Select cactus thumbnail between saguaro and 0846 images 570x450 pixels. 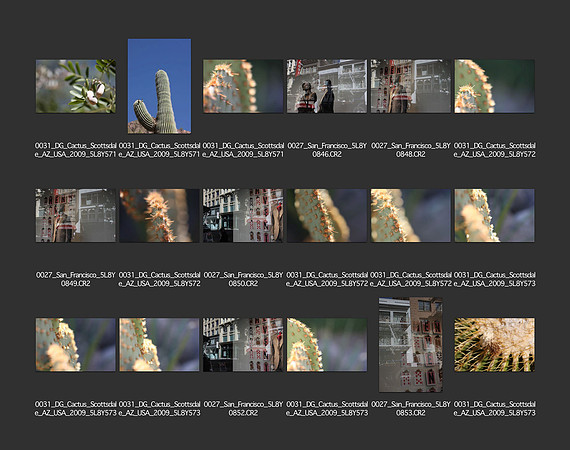243,86
